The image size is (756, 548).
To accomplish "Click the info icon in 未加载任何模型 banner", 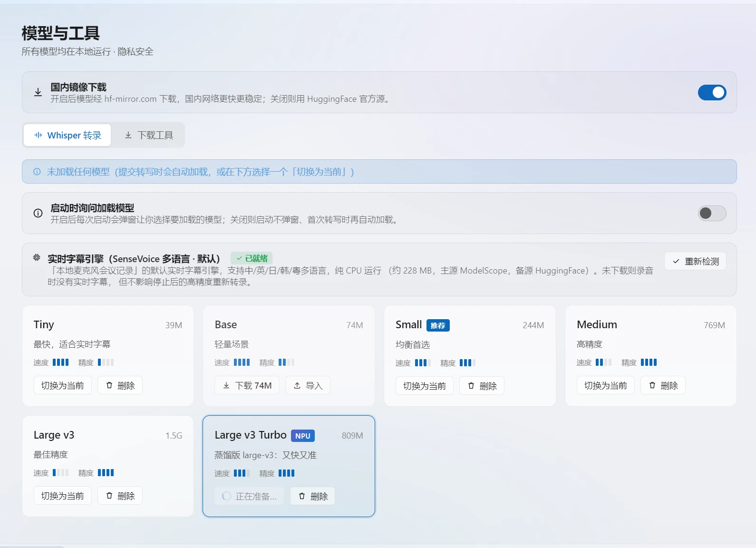I will click(37, 172).
